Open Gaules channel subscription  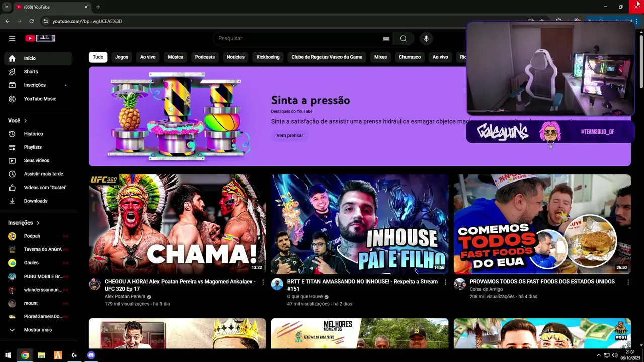[x=38, y=263]
